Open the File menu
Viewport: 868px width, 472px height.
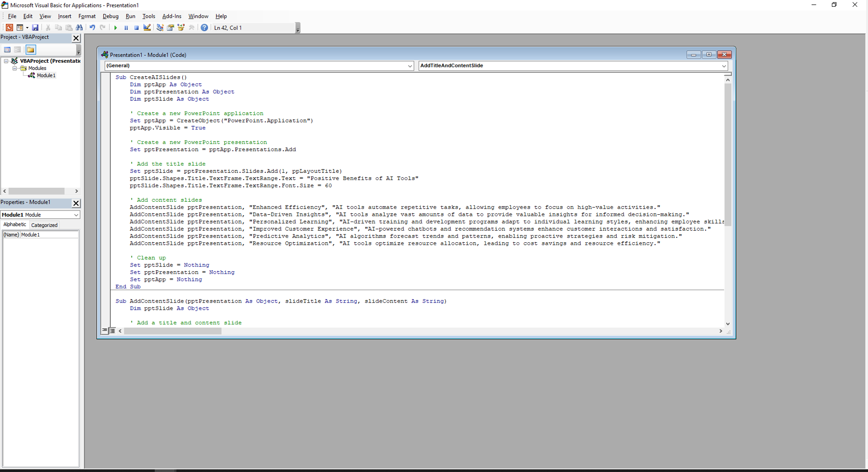12,16
